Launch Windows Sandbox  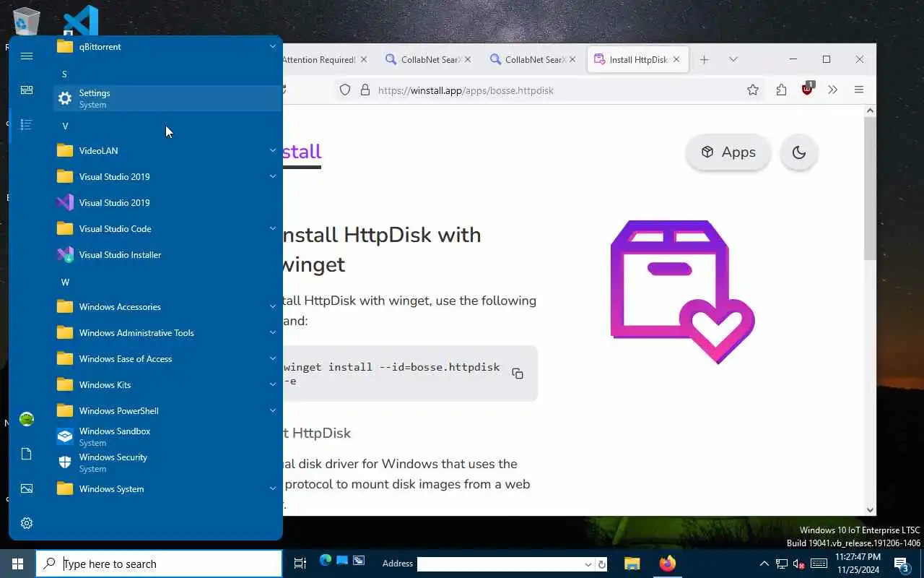click(x=167, y=436)
